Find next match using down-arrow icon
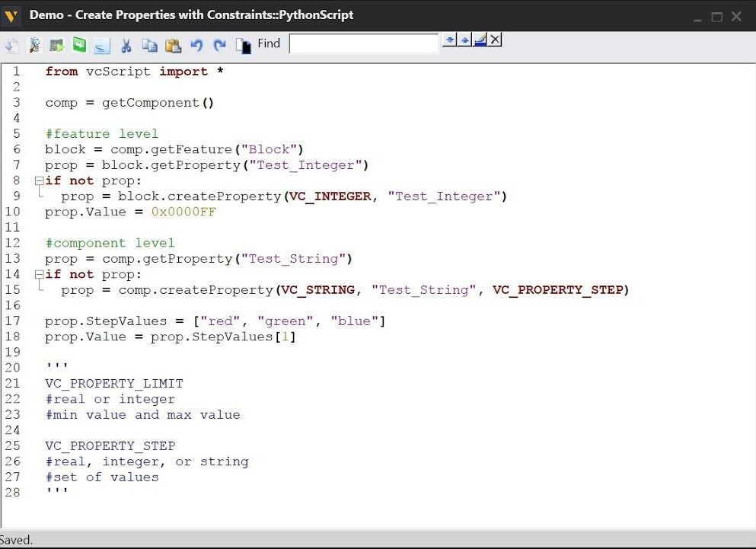This screenshot has width=756, height=549. click(450, 40)
